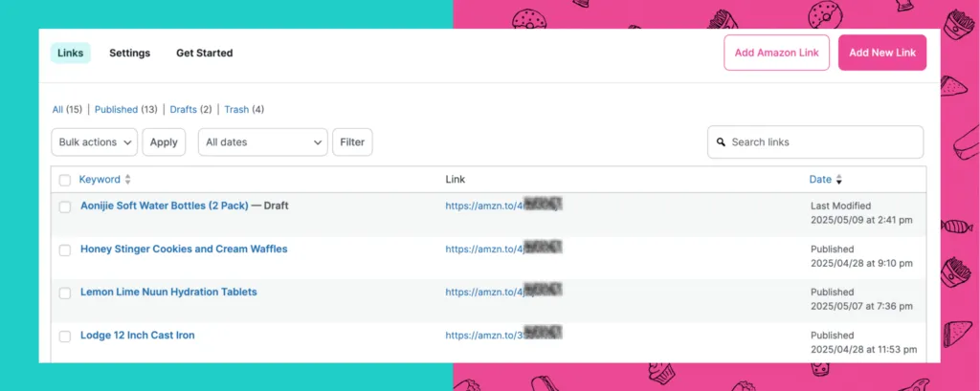Image resolution: width=980 pixels, height=391 pixels.
Task: Click the search magnifier icon
Action: point(721,142)
